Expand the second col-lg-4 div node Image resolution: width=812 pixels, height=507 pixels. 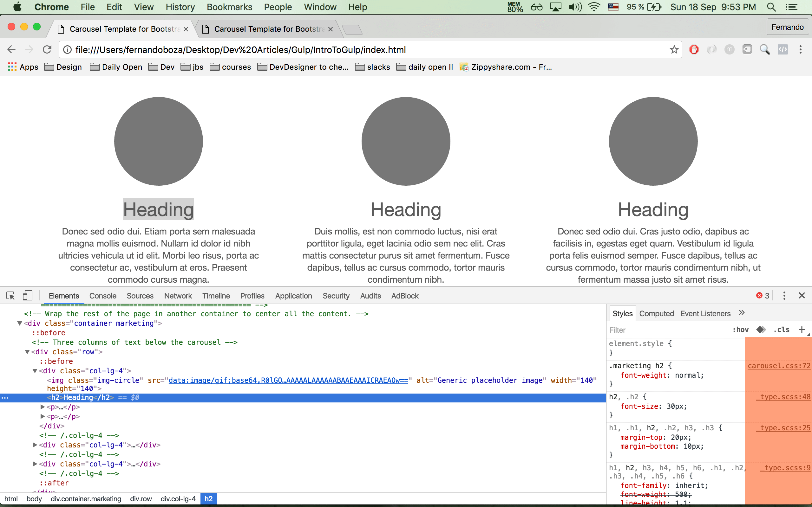[35, 445]
